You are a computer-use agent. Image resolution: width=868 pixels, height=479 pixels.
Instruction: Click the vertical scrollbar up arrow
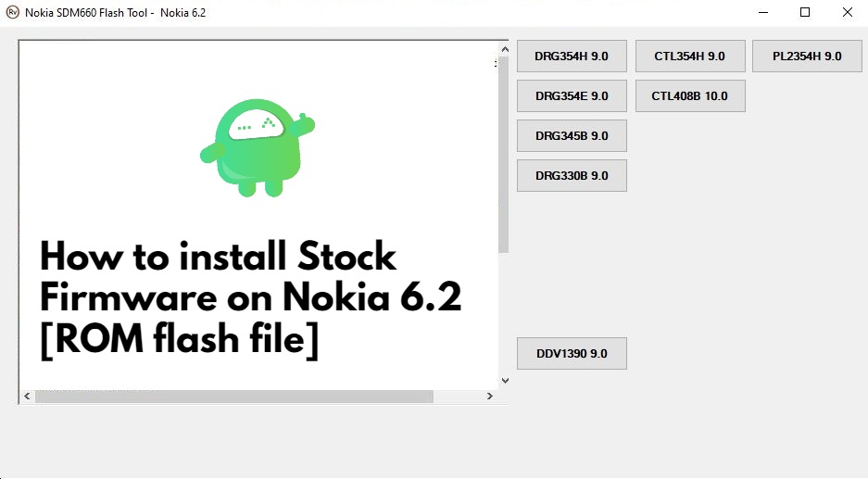504,49
